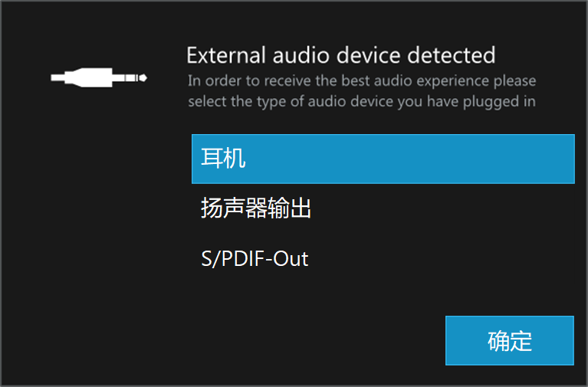Viewport: 588px width, 387px height.
Task: Click the cable end of the plug icon
Action: pyautogui.click(x=57, y=77)
